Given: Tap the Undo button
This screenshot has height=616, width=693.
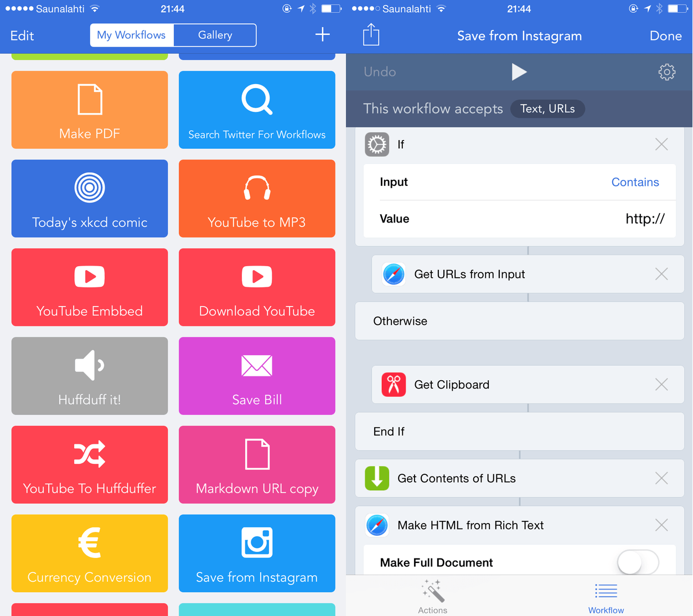Looking at the screenshot, I should coord(380,72).
